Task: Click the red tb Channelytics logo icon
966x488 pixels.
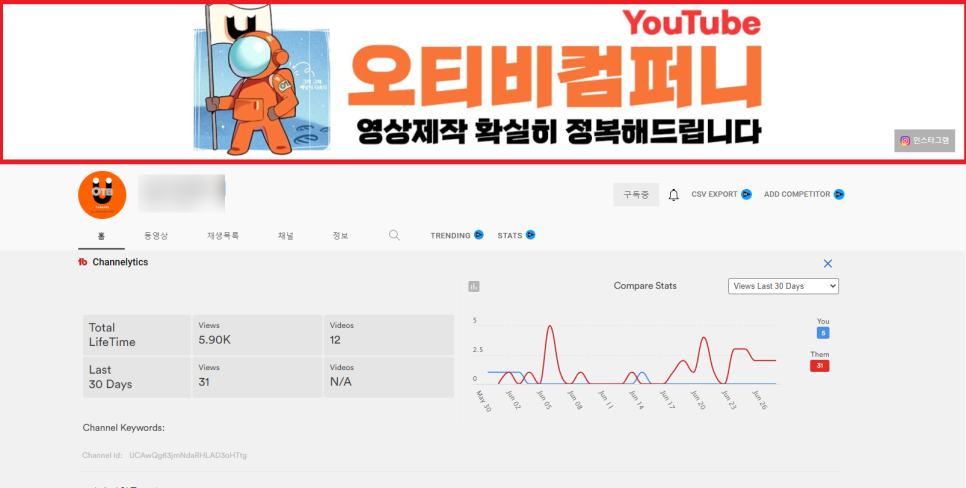Action: point(83,262)
